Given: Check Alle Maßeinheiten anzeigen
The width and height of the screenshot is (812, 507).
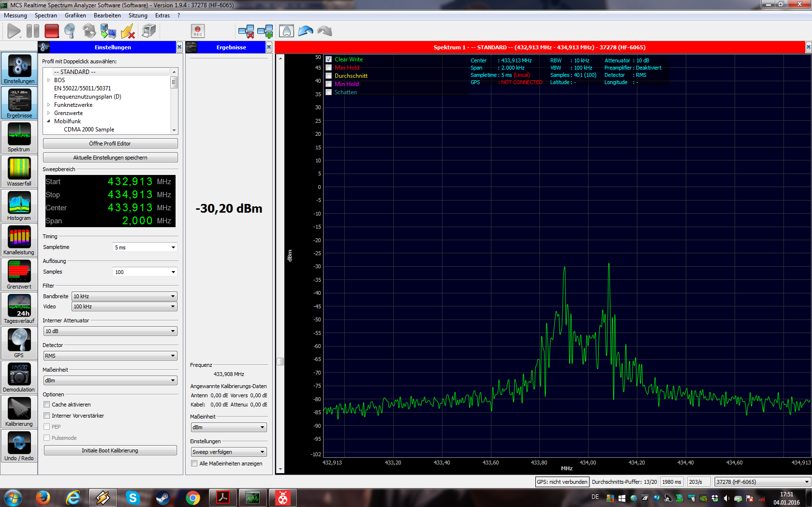Looking at the screenshot, I should click(194, 464).
